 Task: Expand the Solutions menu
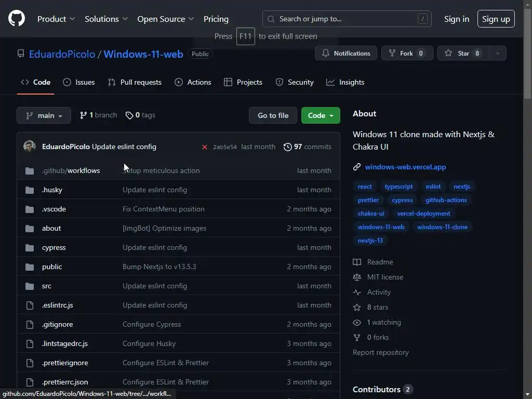[106, 19]
